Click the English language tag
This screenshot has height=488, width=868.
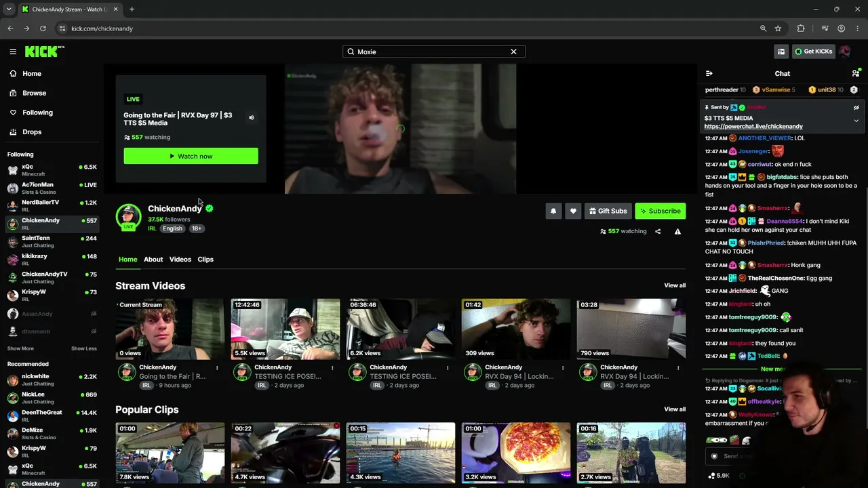coord(172,228)
